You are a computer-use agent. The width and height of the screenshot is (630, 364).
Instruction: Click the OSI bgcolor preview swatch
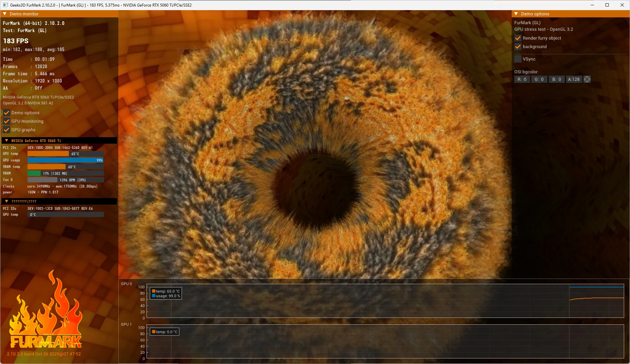587,79
